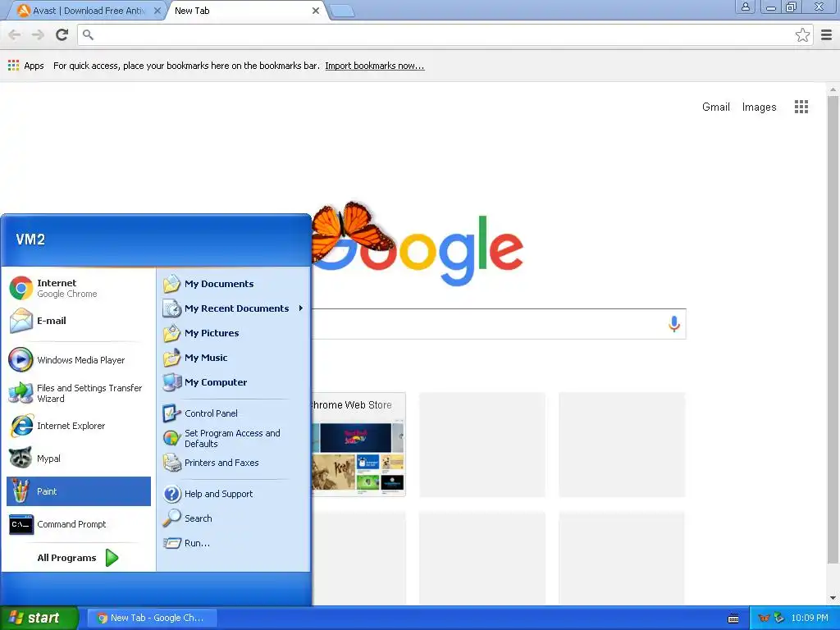Click the Windows start button
This screenshot has width=840, height=630.
[x=39, y=619]
